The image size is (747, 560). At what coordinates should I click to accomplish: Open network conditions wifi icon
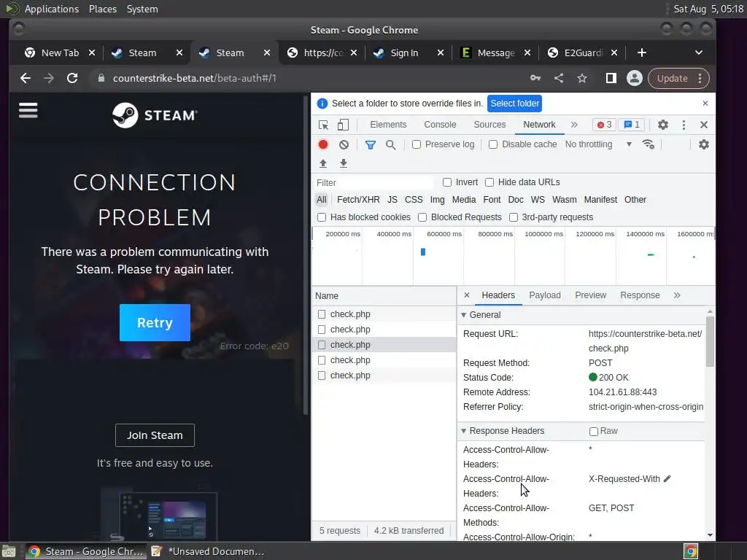(x=649, y=144)
